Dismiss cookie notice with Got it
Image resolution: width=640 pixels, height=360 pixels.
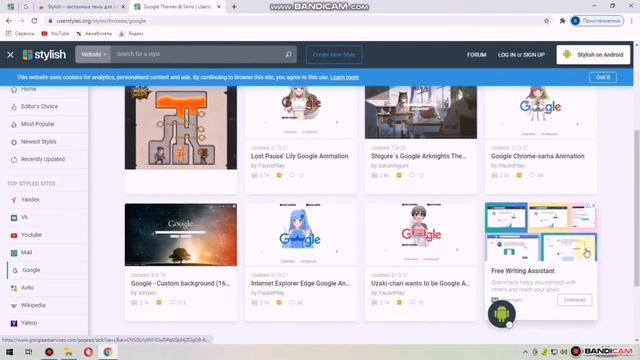[603, 77]
